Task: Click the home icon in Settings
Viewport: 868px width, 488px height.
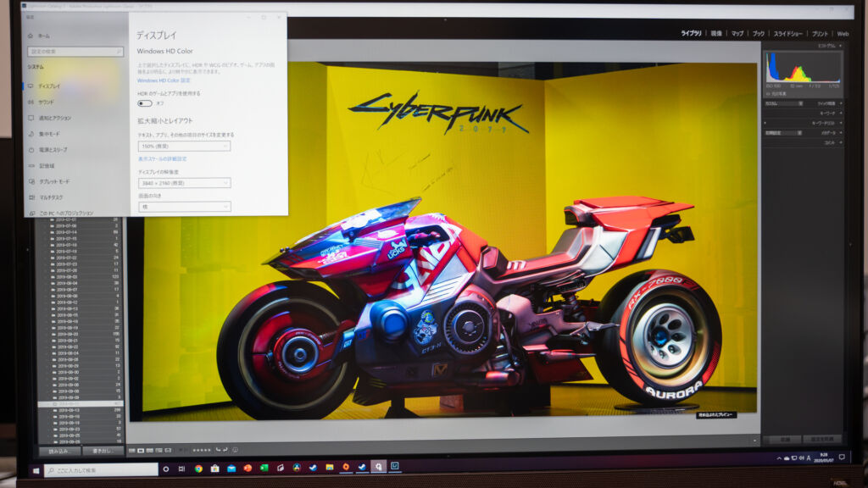Action: tap(31, 36)
